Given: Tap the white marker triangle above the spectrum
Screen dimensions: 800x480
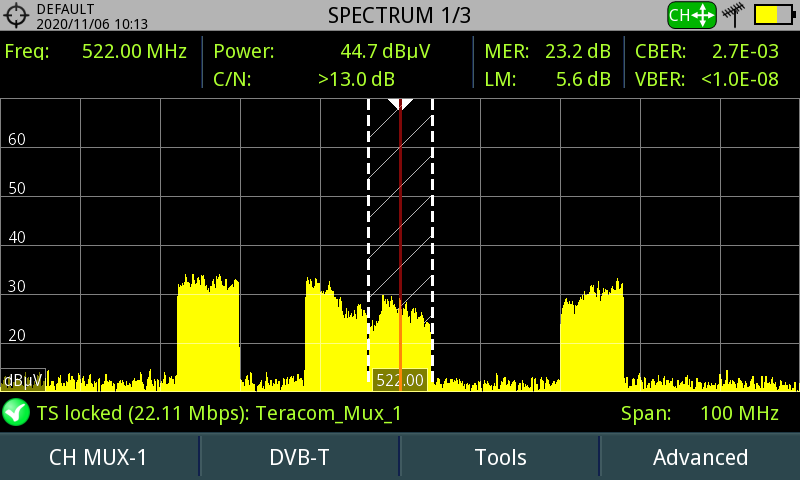Looking at the screenshot, I should coord(400,104).
